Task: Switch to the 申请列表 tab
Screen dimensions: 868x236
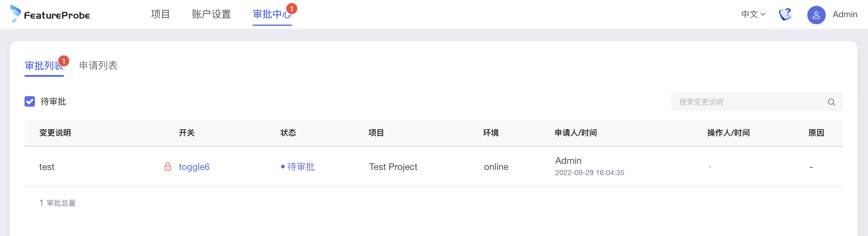Action: point(98,65)
